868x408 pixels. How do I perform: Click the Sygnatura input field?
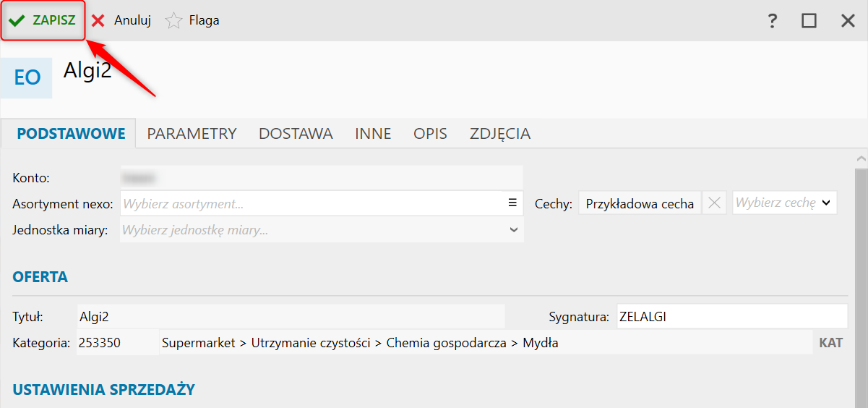(x=731, y=316)
